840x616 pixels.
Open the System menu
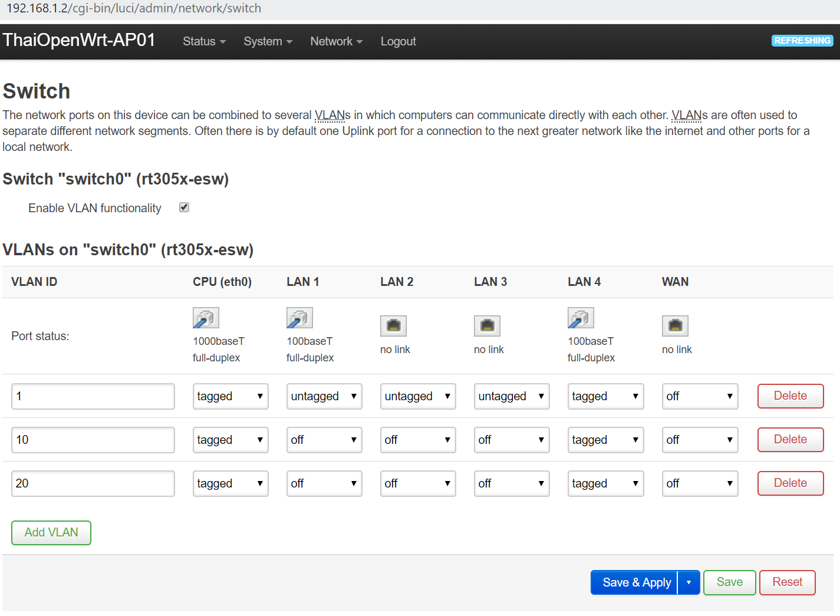click(x=268, y=41)
